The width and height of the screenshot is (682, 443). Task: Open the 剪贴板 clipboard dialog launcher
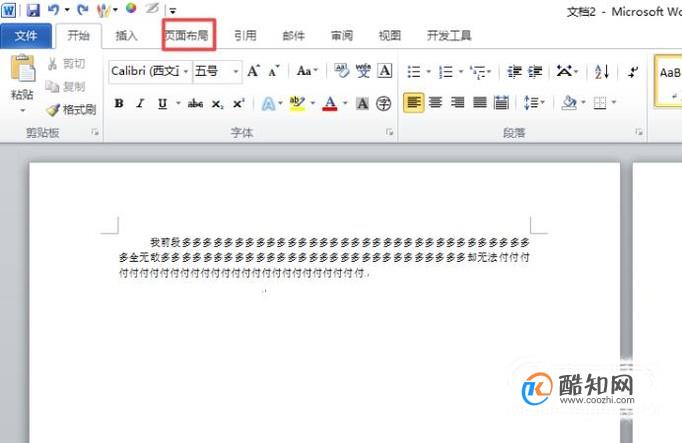(x=95, y=132)
